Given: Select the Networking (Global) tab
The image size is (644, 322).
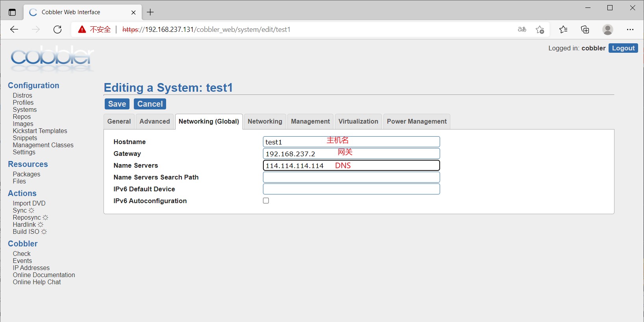Looking at the screenshot, I should click(209, 121).
